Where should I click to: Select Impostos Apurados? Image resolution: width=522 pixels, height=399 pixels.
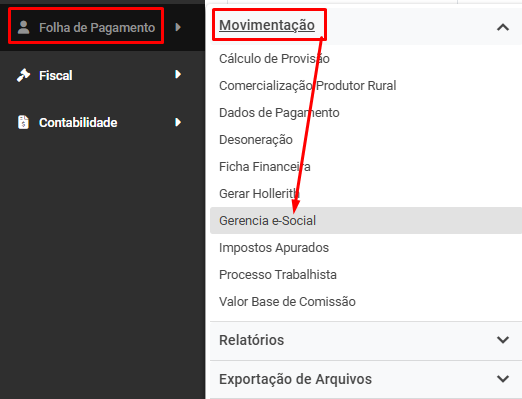(x=274, y=248)
